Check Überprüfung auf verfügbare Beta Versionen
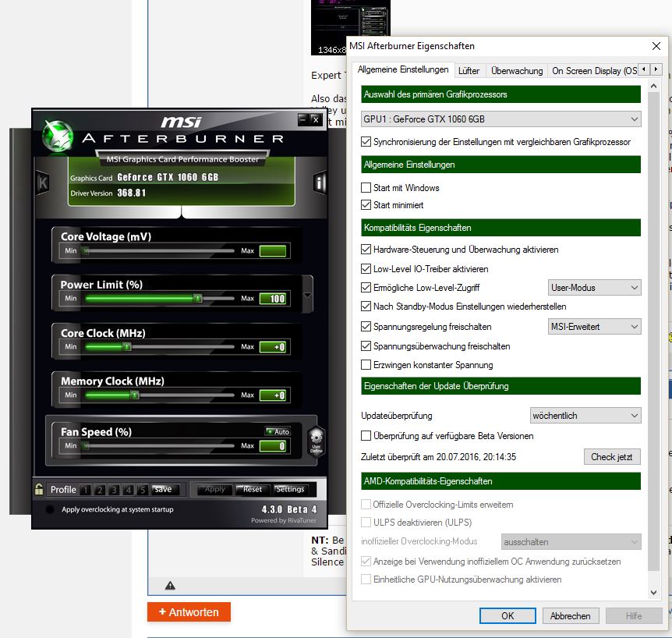 tap(366, 436)
